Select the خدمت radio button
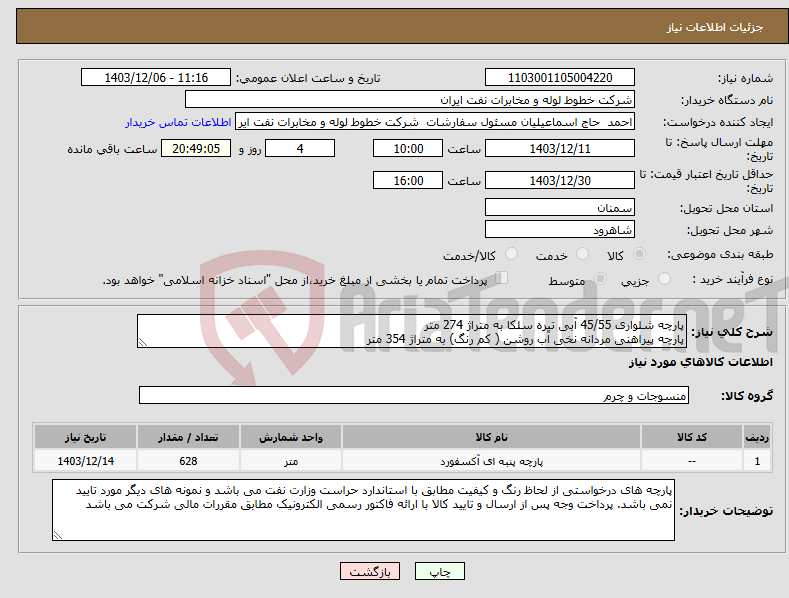 (582, 254)
